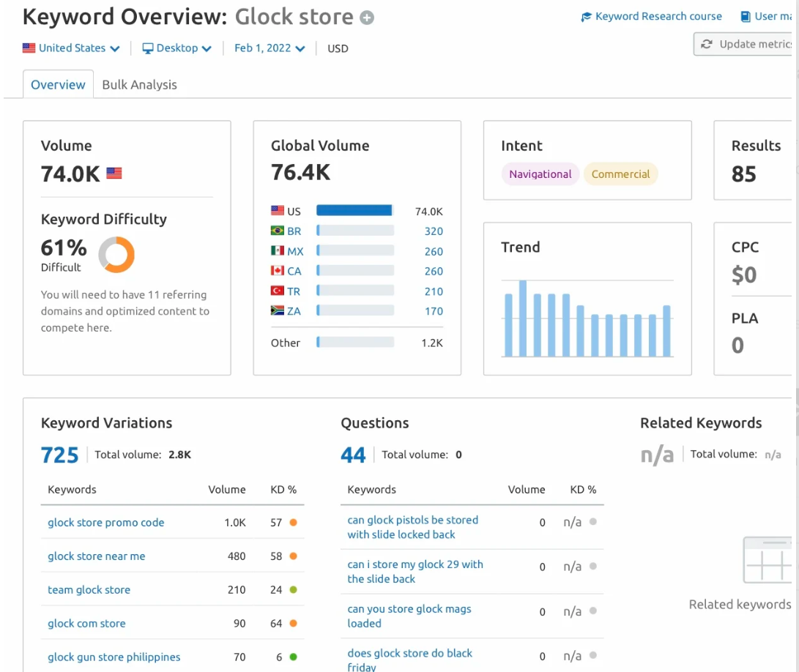Click the Global Volume 76.4K figure
799x672 pixels.
click(301, 173)
